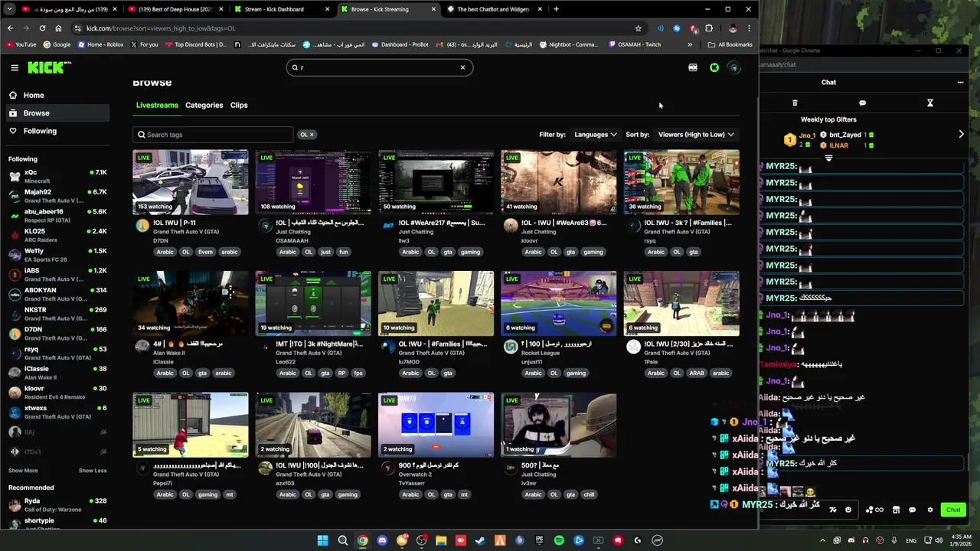Screen dimensions: 980x551
Task: Click Majah92 in the Following list
Action: [x=58, y=196]
